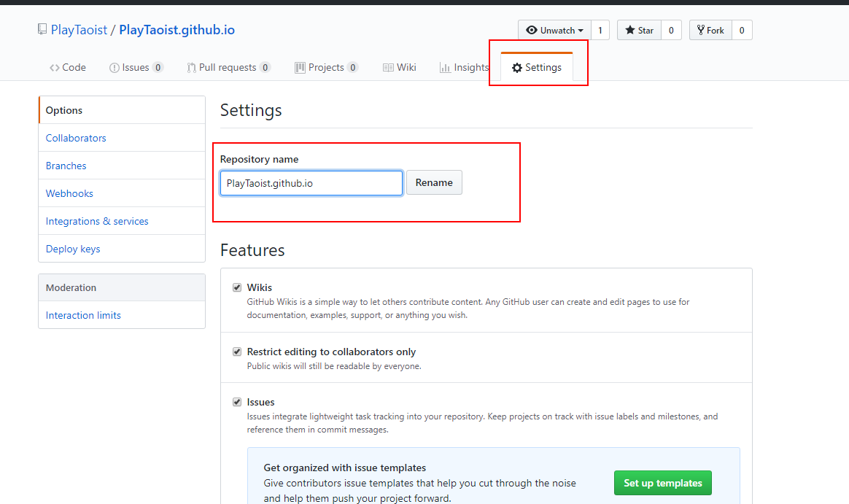Open the PlayTaoist.github.io repository link
Screen dimensions: 849x504
(177, 30)
